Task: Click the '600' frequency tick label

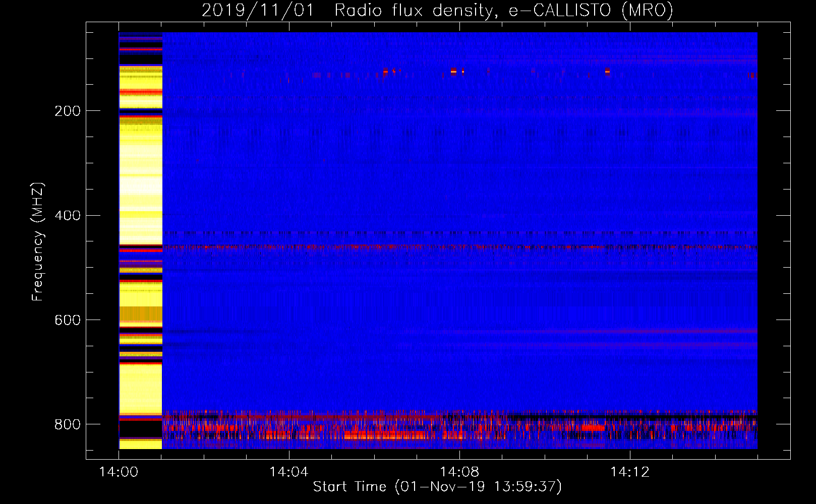Action: (68, 320)
